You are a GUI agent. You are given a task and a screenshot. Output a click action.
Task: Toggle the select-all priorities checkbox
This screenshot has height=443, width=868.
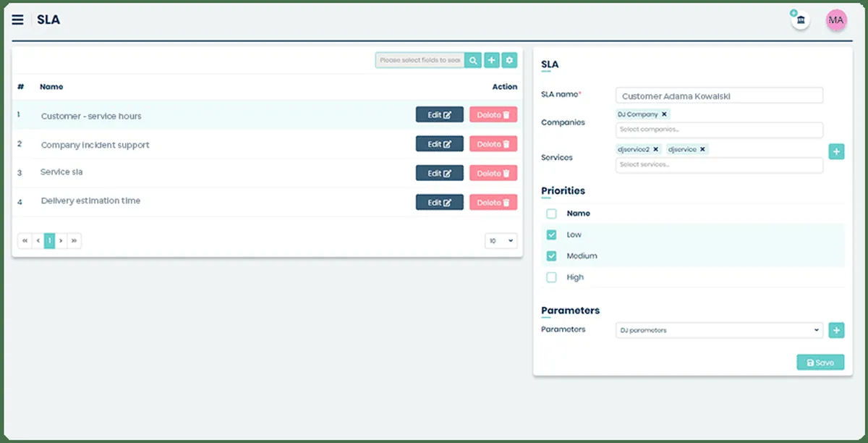click(552, 214)
